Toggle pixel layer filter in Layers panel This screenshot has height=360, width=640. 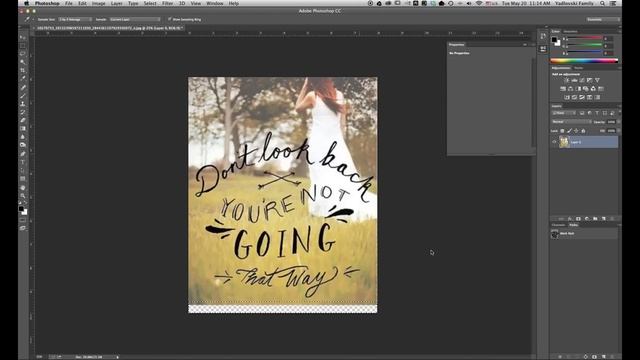pyautogui.click(x=582, y=113)
